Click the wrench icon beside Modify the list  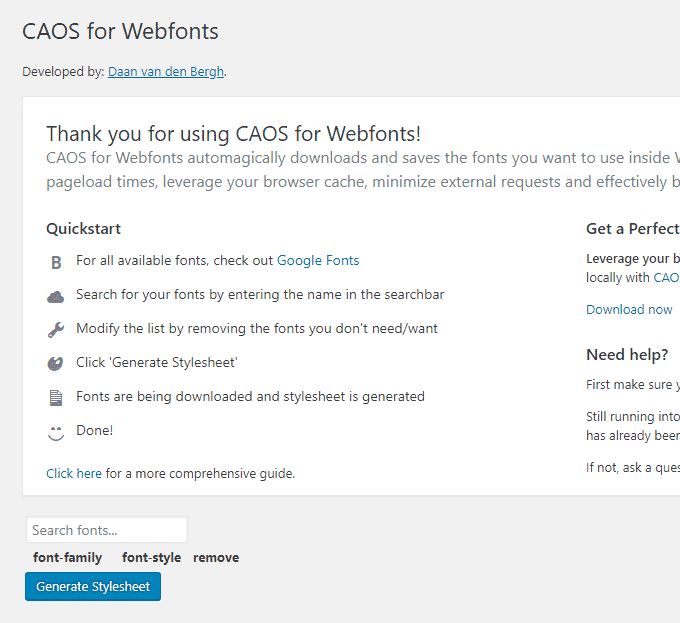[x=56, y=330]
